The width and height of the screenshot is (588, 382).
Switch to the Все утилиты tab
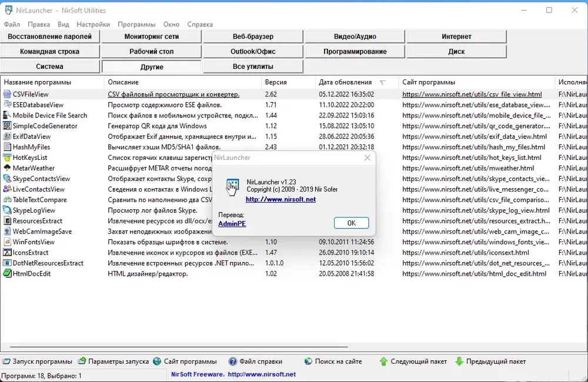tap(253, 66)
